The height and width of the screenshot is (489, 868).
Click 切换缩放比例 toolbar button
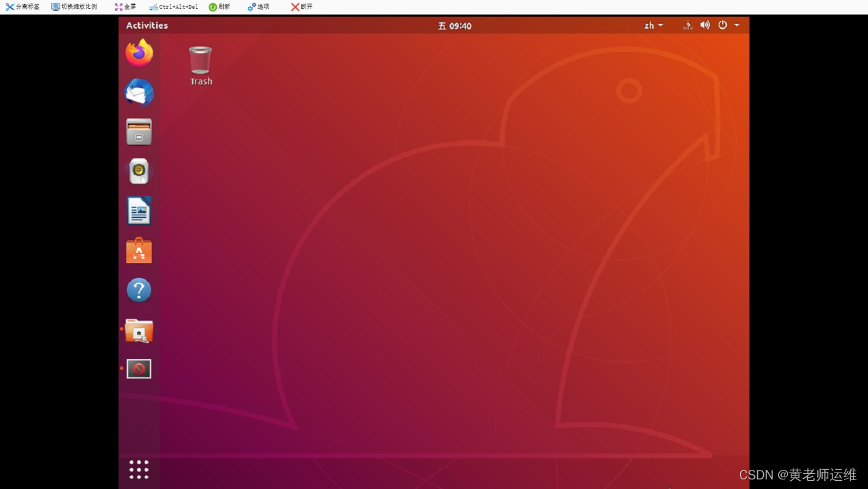pos(75,7)
